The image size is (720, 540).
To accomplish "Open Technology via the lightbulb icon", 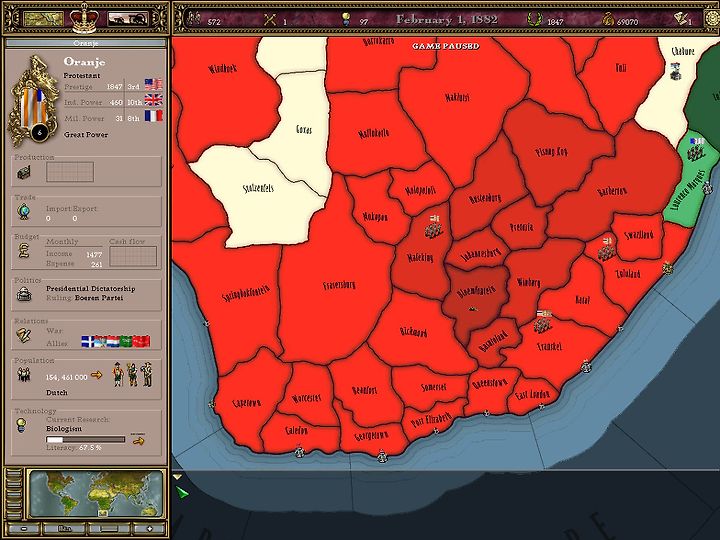I will (21, 425).
